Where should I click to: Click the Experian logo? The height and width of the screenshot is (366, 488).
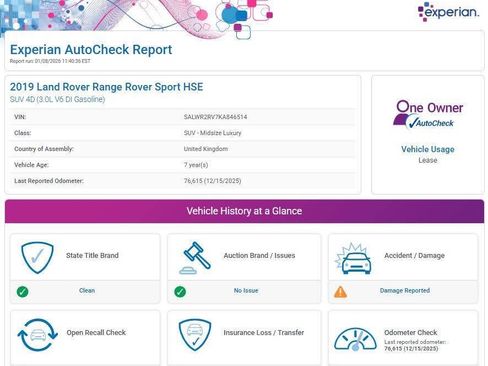coord(448,11)
